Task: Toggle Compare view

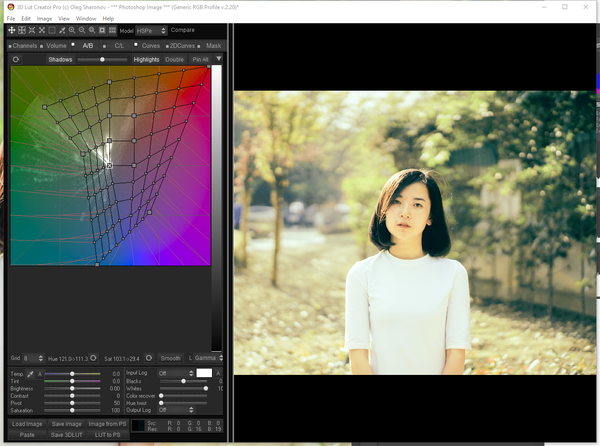Action: click(x=183, y=30)
